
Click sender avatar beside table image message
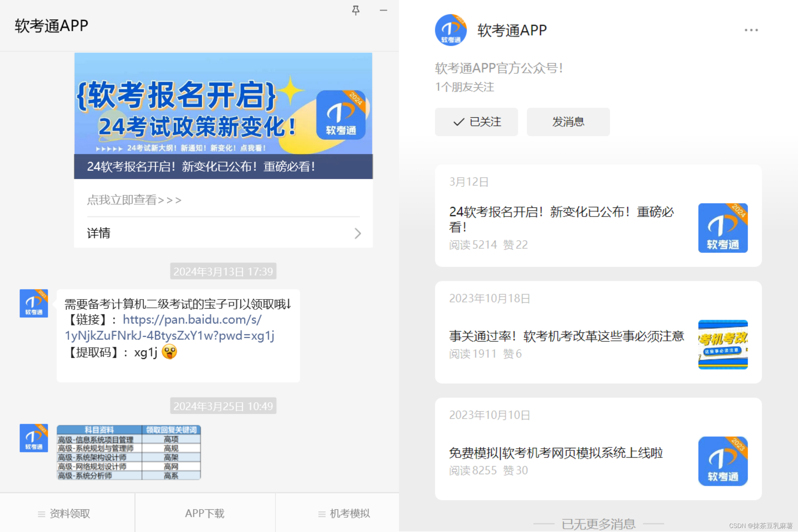[34, 438]
